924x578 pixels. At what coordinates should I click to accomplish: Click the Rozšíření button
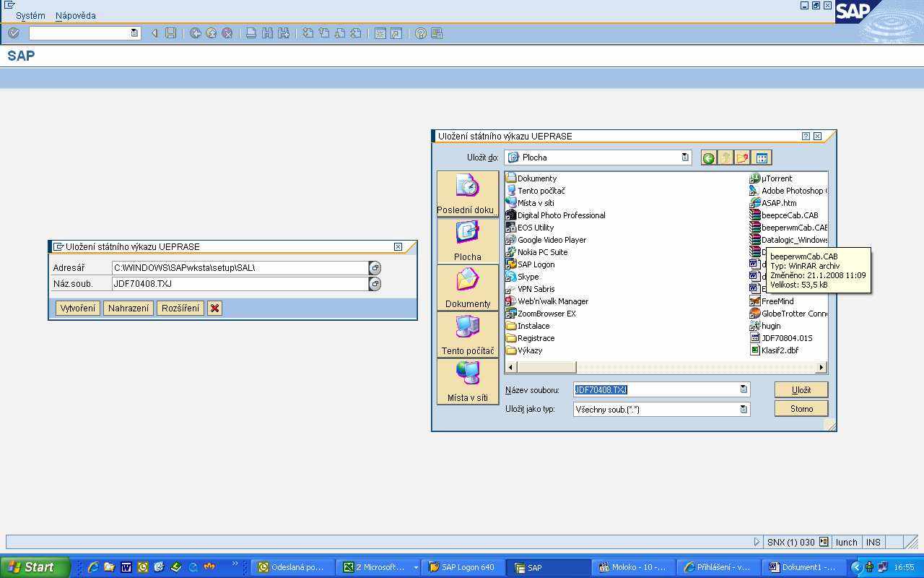point(180,309)
